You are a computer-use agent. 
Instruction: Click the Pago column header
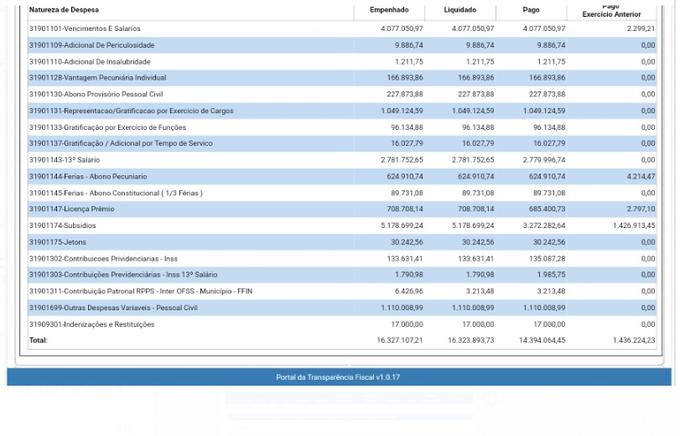531,10
